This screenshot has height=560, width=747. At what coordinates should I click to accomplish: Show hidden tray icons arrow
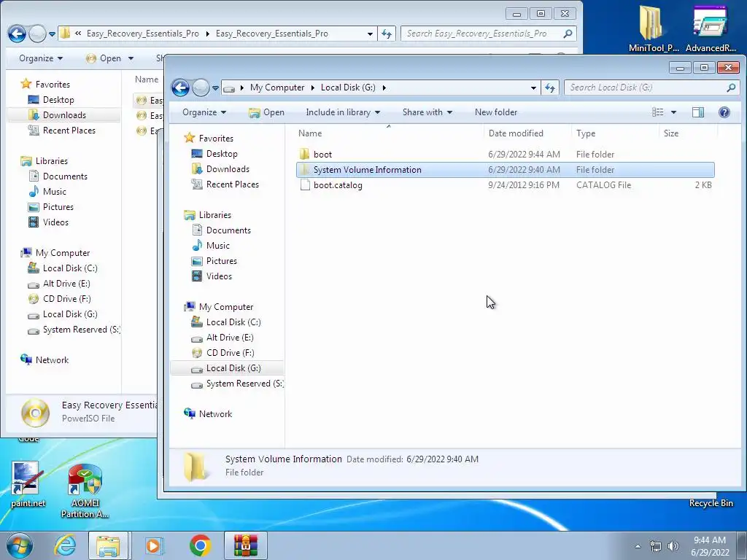click(638, 546)
